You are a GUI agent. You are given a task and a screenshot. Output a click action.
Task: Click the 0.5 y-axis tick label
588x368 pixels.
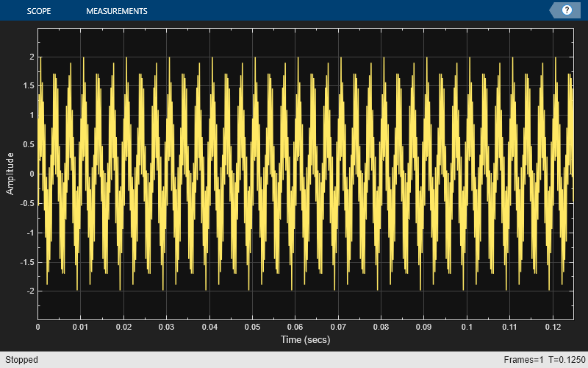tap(28, 145)
